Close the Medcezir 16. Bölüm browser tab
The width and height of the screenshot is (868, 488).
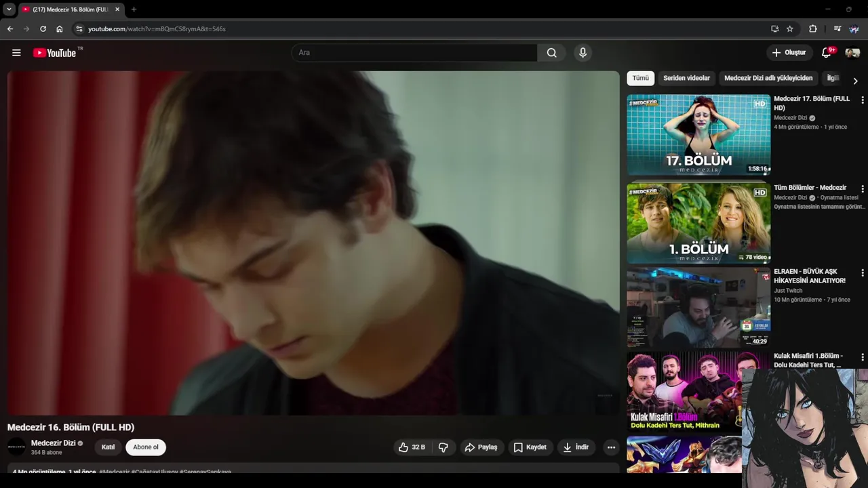(117, 9)
